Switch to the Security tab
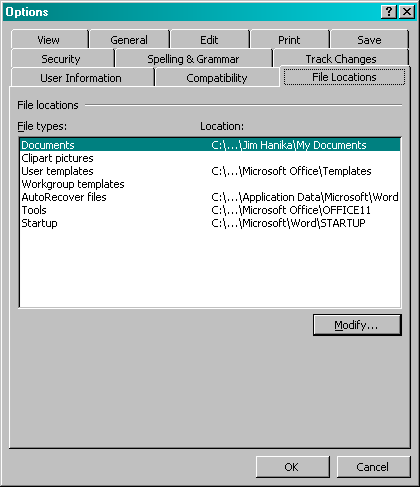The image size is (420, 487). tap(62, 59)
